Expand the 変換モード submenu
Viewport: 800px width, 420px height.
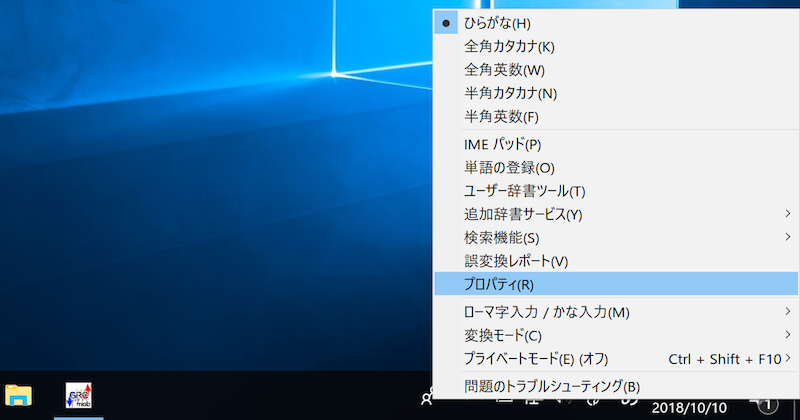[x=503, y=335]
